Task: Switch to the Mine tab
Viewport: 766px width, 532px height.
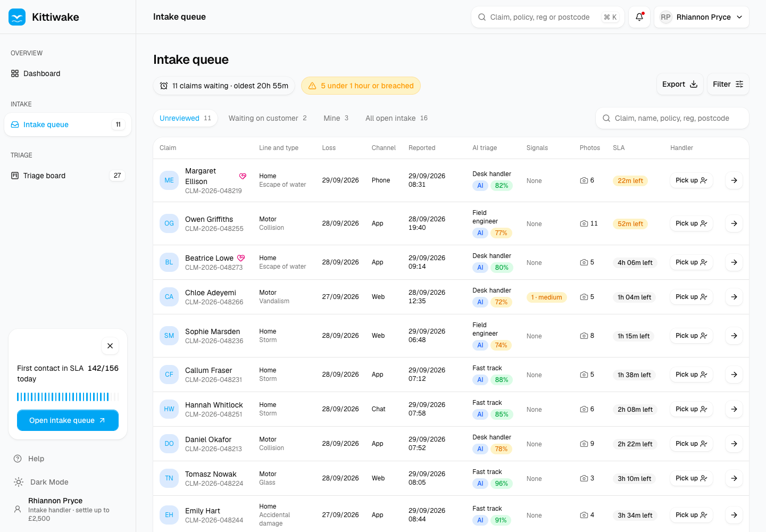Action: pos(336,118)
